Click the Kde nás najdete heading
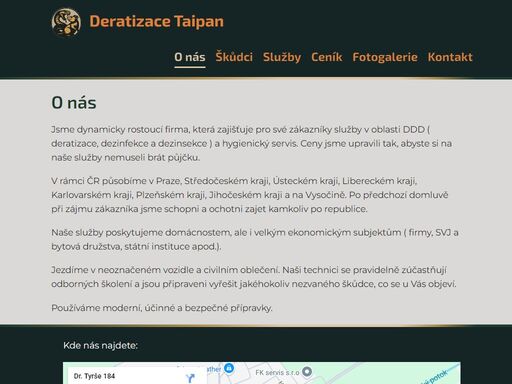512x384 pixels. coord(100,345)
